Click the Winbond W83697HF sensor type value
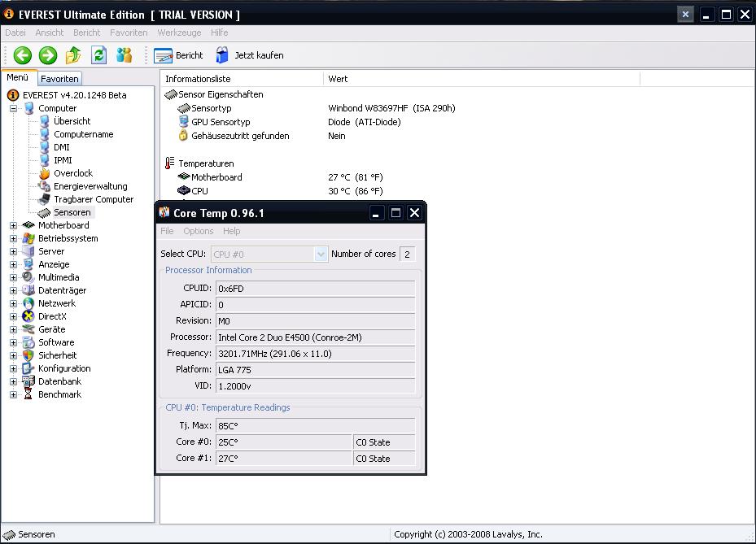This screenshot has width=756, height=544. click(391, 108)
